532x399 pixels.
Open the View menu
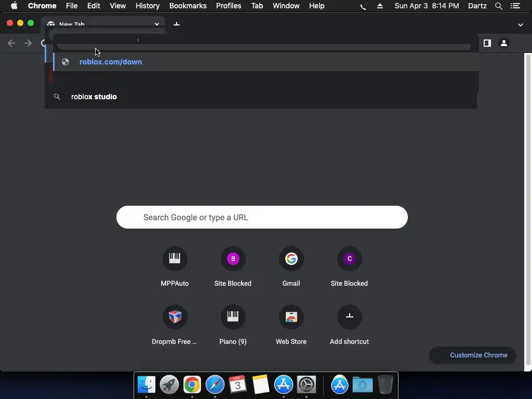click(118, 6)
